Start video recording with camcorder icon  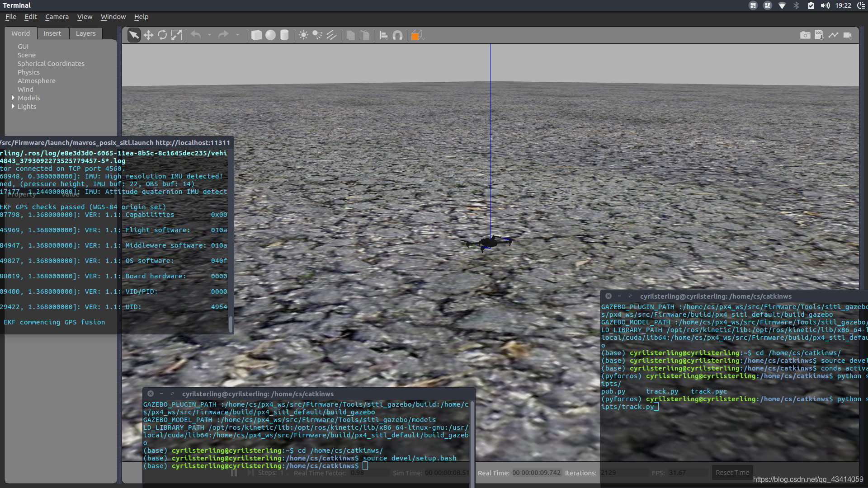coord(848,35)
